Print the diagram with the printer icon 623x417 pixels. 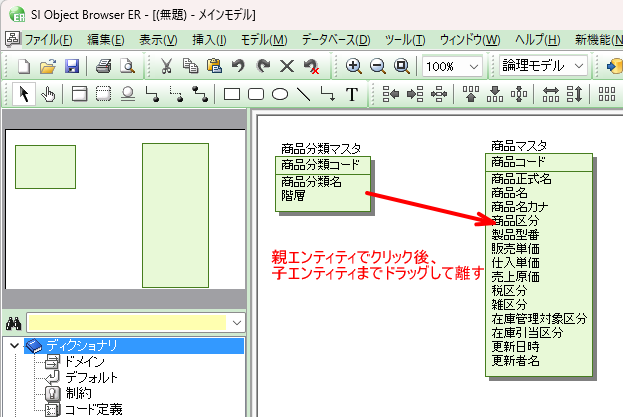pos(103,66)
